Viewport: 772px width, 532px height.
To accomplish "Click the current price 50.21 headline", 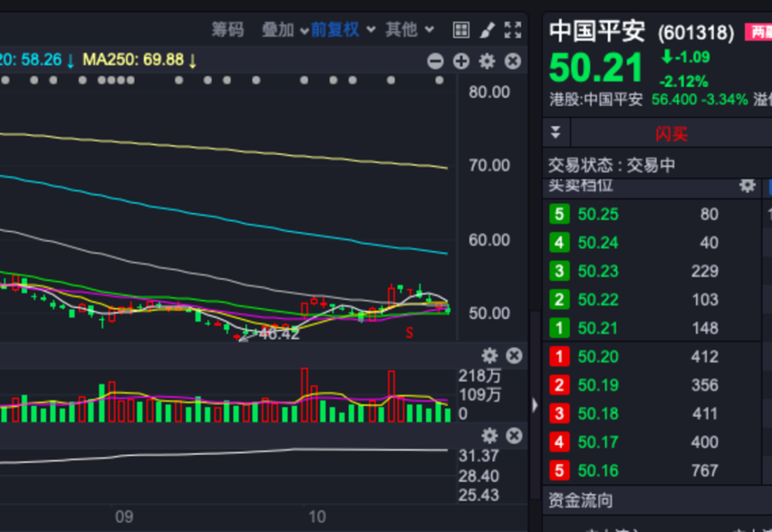I will 596,68.
